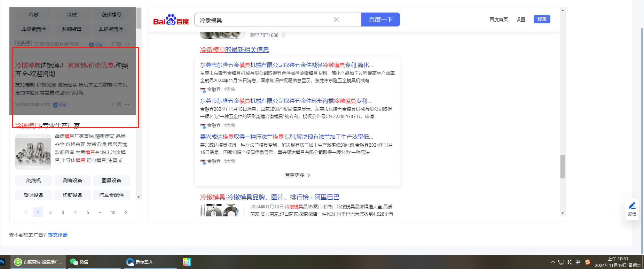Toggle the 中 input language indicator

[x=578, y=262]
